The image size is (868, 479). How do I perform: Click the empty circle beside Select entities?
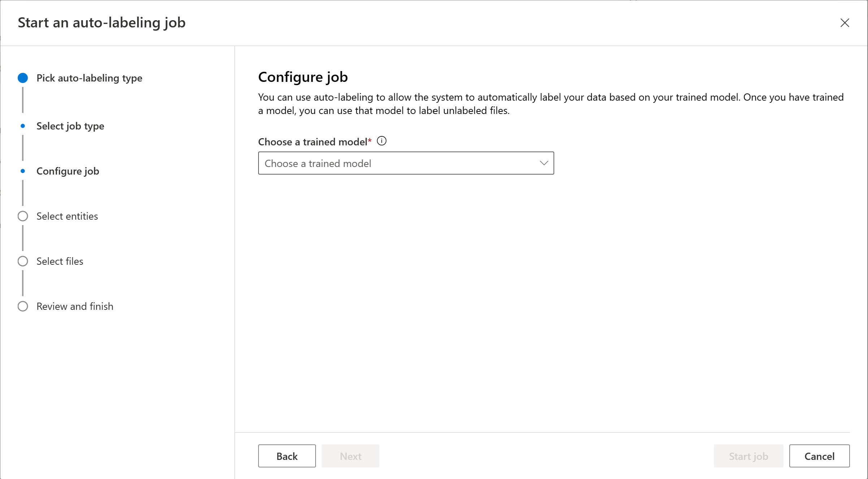23,216
